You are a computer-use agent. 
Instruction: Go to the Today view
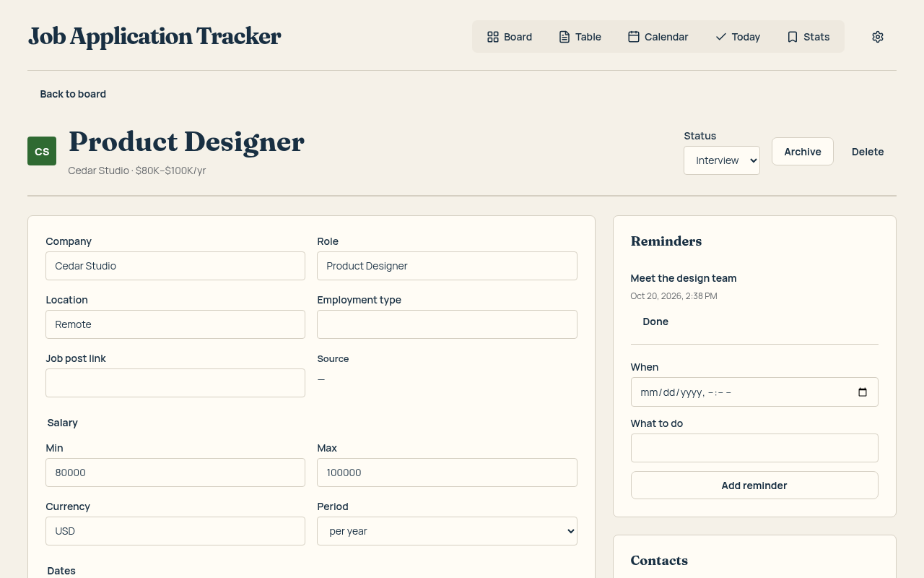737,37
